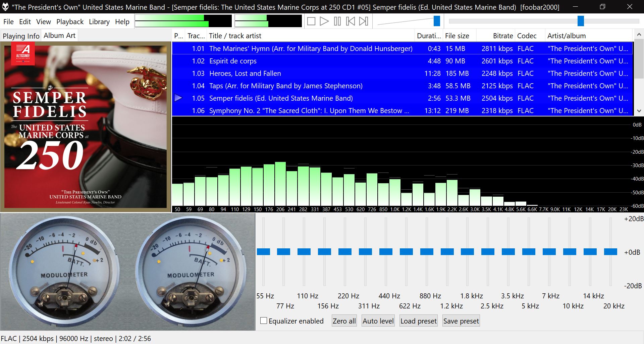Click the 2.5 kHz equalizer slider

click(488, 252)
